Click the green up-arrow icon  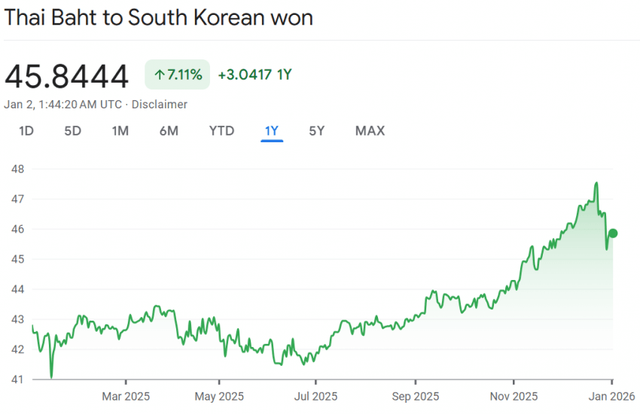point(159,75)
